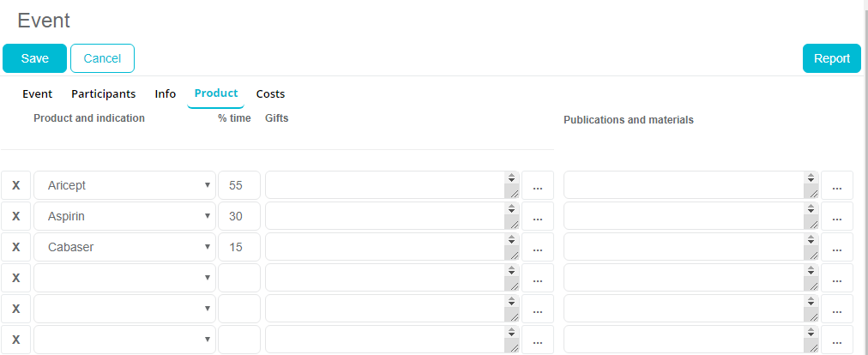Select a product in the first empty dropdown
Screen dimensions: 868x355
[124, 278]
